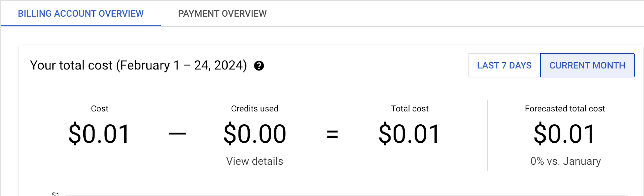Click the equals sign before Total cost
This screenshot has width=644, height=196.
332,134
